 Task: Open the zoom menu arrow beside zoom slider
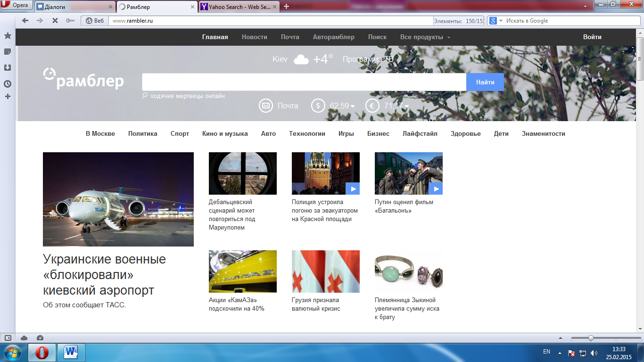(561, 338)
